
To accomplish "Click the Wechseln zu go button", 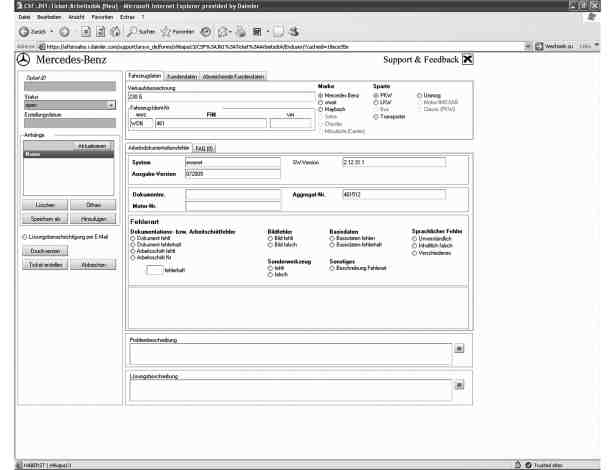I will pos(554,46).
